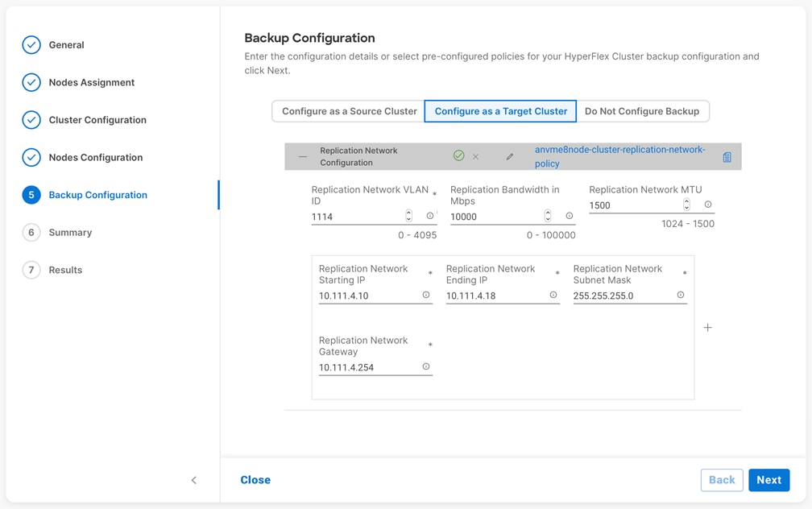The height and width of the screenshot is (509, 812).
Task: Click the '0 - 4095' range hint
Action: 417,235
